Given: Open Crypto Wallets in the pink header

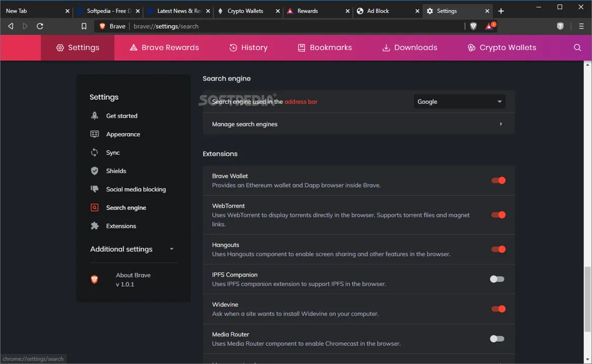Looking at the screenshot, I should tap(502, 48).
